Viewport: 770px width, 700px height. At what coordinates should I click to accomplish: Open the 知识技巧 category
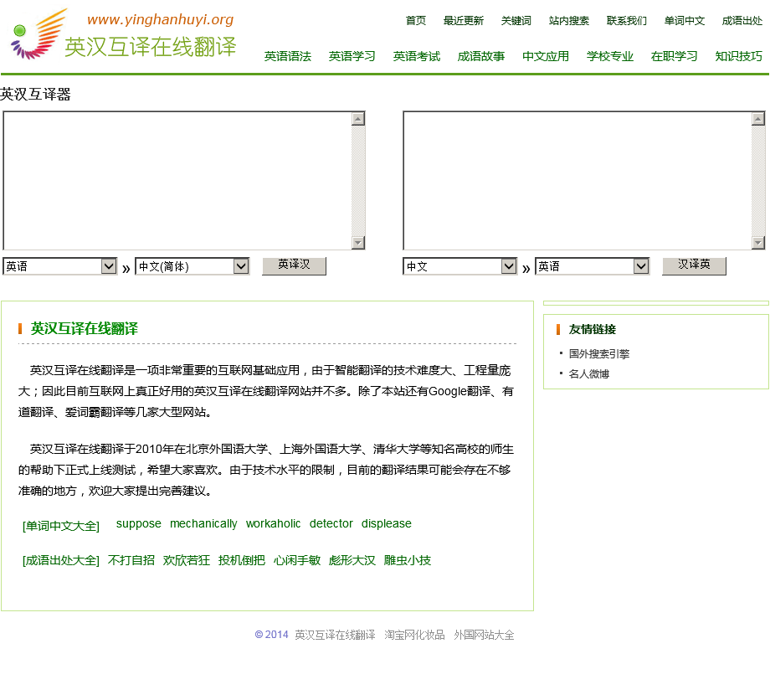[738, 56]
